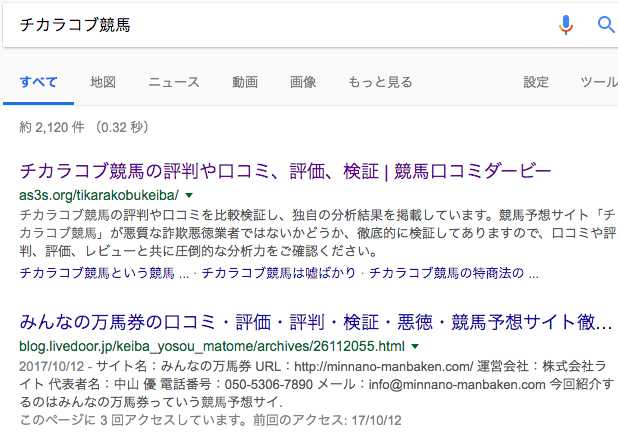Switch to the ニュース tab

(174, 82)
